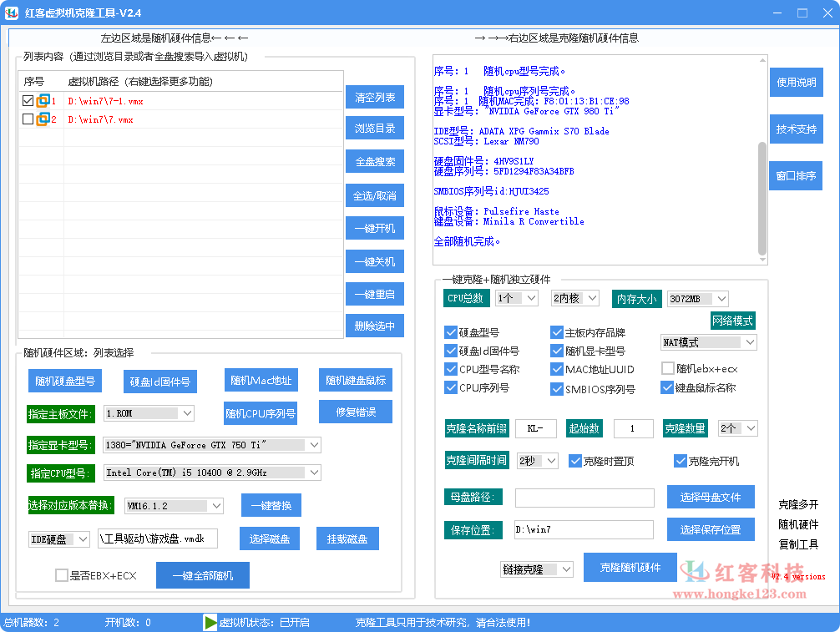Image resolution: width=840 pixels, height=632 pixels.
Task: Click the 选择保存位置 button
Action: pyautogui.click(x=711, y=529)
